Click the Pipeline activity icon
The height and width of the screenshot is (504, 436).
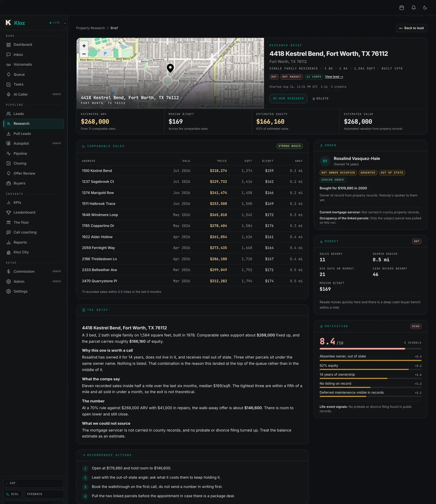(x=8, y=153)
